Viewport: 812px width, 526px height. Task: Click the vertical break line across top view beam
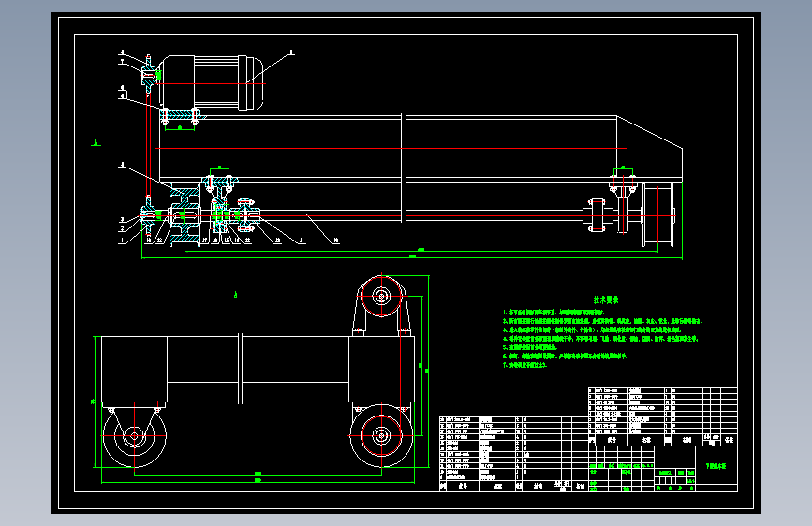tap(404, 168)
